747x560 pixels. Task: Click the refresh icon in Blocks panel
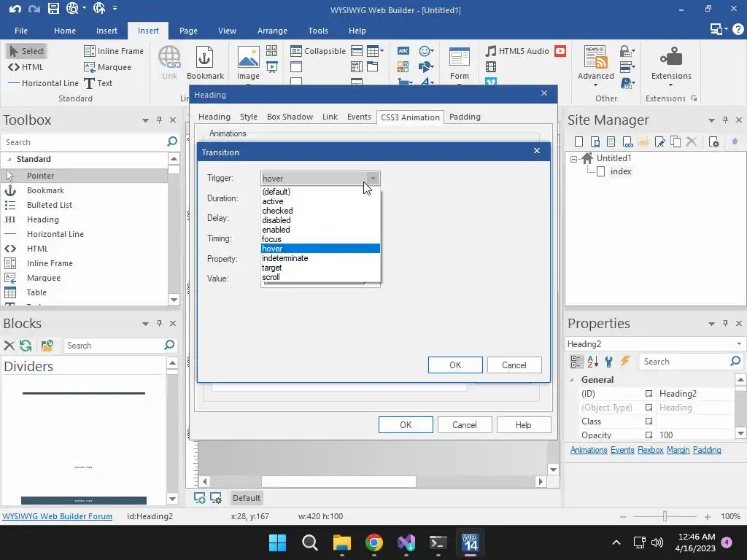click(x=26, y=345)
